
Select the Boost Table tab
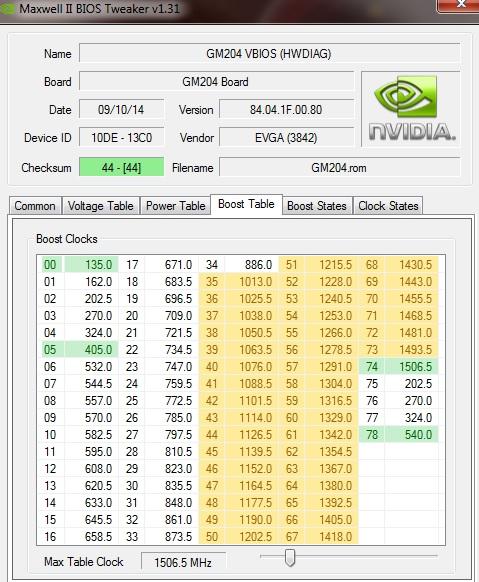coord(246,204)
